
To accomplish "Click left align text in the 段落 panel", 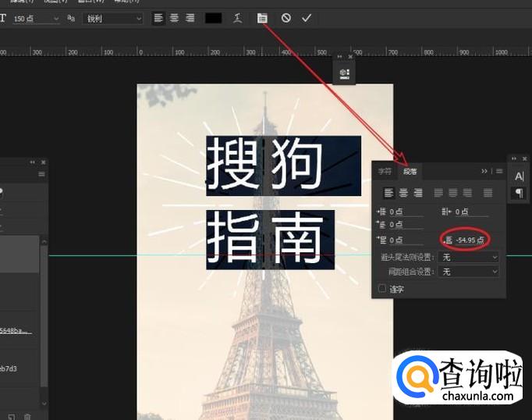I will pyautogui.click(x=388, y=193).
